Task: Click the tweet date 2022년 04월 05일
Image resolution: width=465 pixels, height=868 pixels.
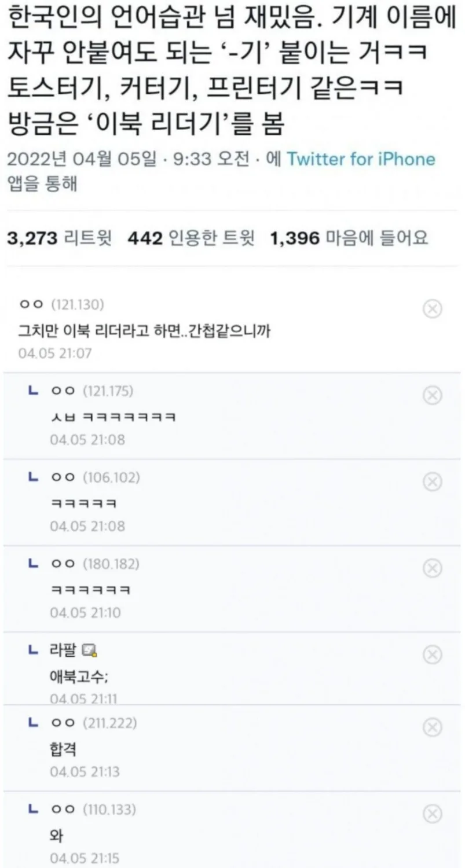Action: pos(82,159)
